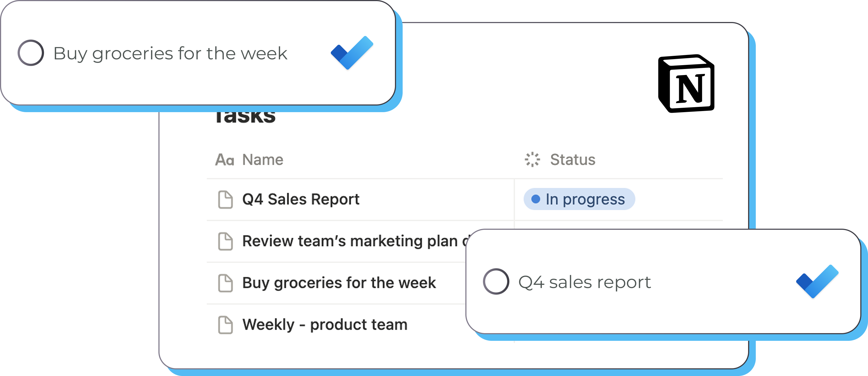The width and height of the screenshot is (868, 376).
Task: Click the Status column header
Action: click(x=573, y=160)
